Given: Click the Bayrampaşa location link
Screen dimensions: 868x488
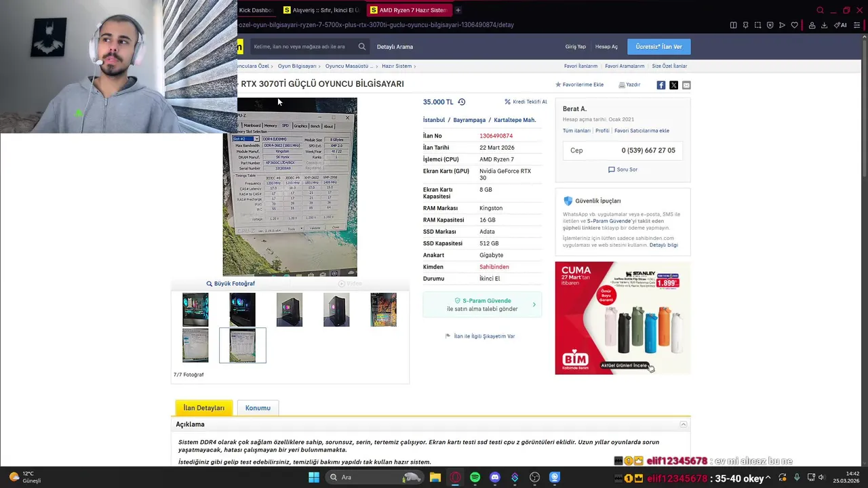Looking at the screenshot, I should [x=469, y=120].
